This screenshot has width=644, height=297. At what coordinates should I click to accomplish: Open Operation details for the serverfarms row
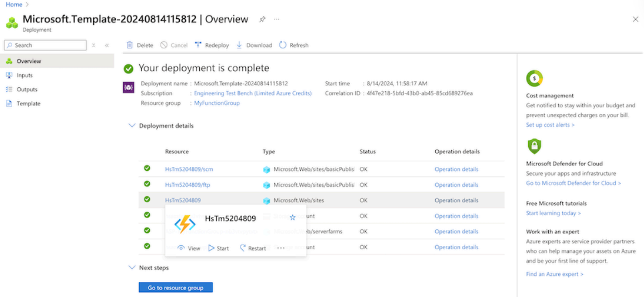pyautogui.click(x=456, y=231)
